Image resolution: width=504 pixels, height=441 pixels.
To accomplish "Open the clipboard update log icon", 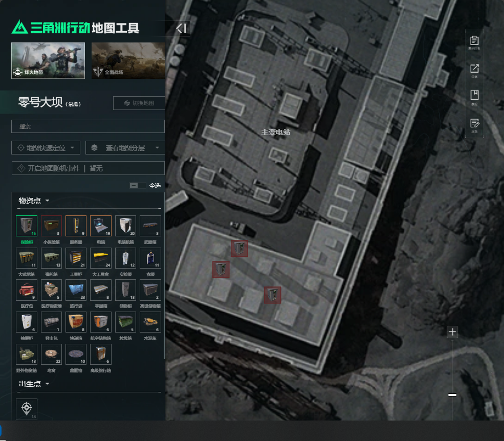I will click(474, 41).
